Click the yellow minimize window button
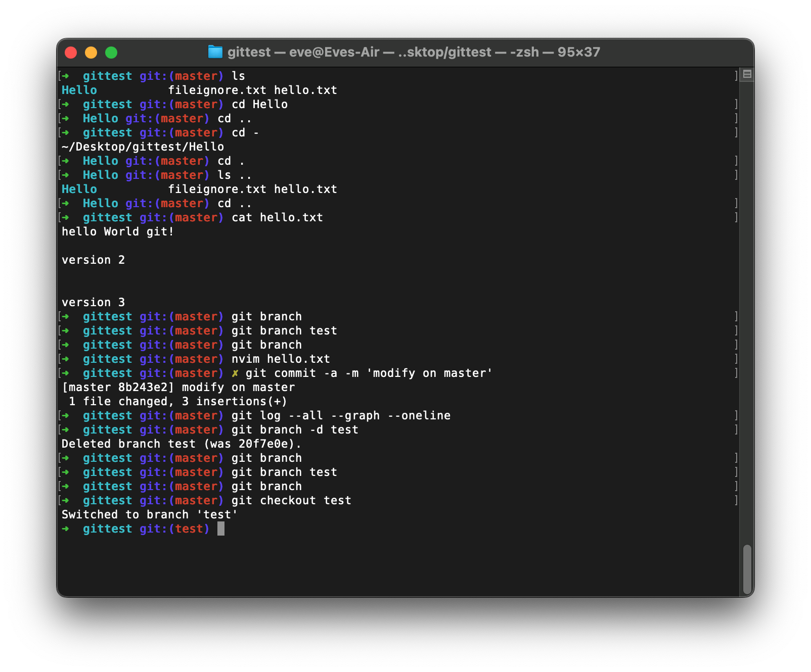 tap(91, 53)
